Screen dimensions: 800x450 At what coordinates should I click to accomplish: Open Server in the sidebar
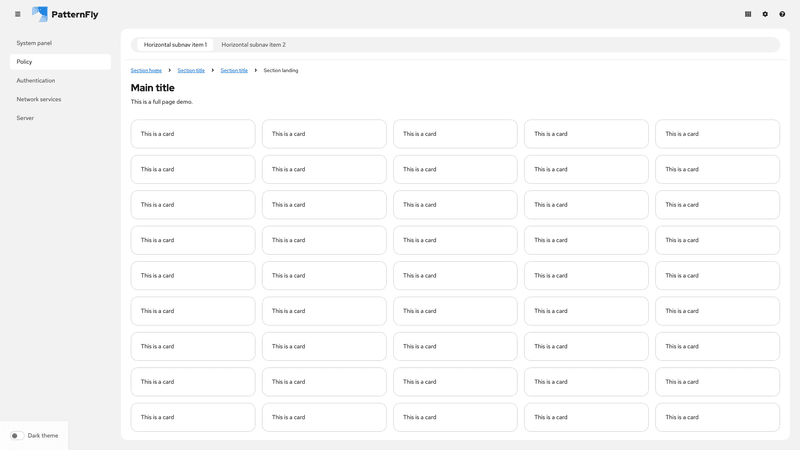point(25,118)
